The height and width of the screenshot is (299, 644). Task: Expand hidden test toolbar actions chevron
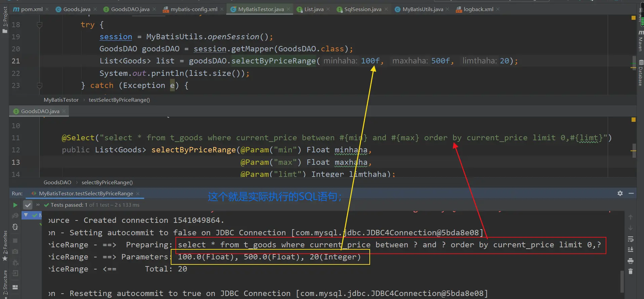tap(38, 205)
